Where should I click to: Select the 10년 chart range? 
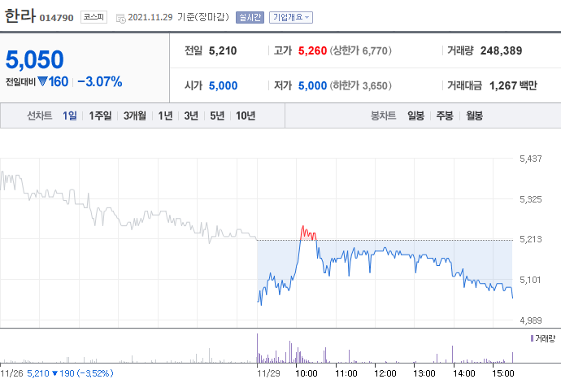[246, 115]
